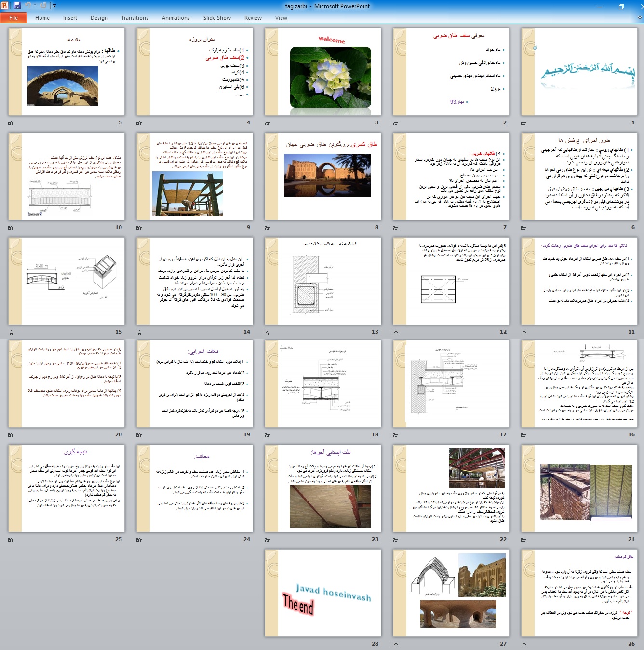Switch to the Home tab

click(42, 18)
